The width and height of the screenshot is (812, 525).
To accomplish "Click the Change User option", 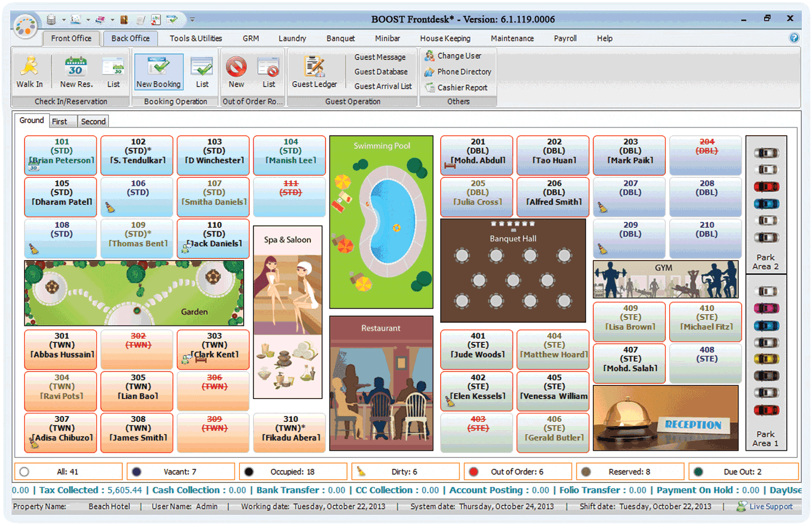I will (453, 56).
